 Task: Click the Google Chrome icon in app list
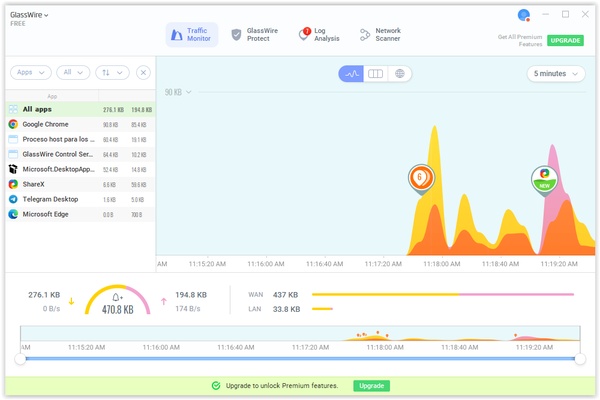coord(13,125)
